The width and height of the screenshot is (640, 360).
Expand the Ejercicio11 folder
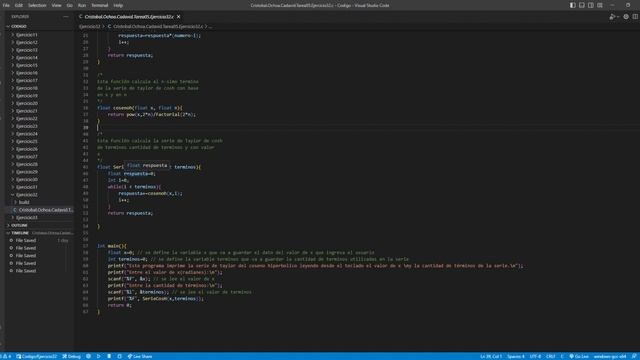click(x=39, y=35)
